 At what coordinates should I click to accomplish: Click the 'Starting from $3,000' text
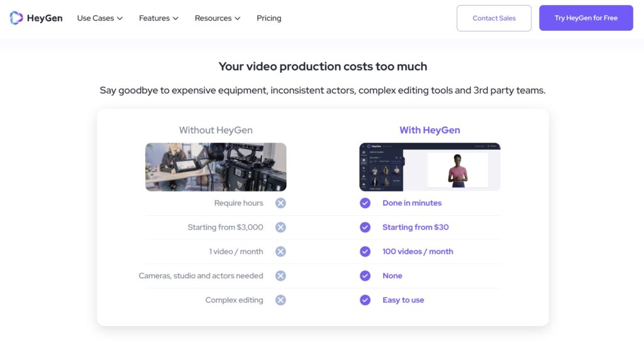coord(225,227)
